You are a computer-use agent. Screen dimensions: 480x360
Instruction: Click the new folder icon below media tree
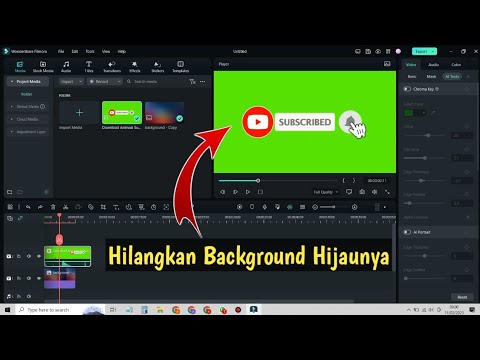pos(10,192)
